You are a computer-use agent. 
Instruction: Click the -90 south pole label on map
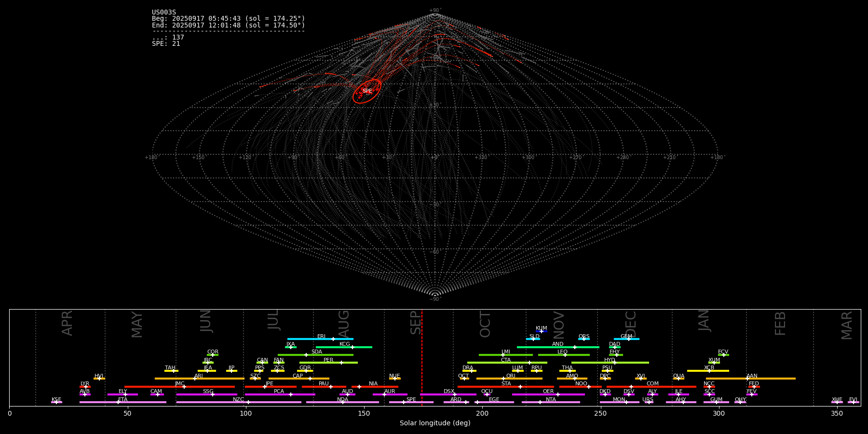[x=434, y=299]
